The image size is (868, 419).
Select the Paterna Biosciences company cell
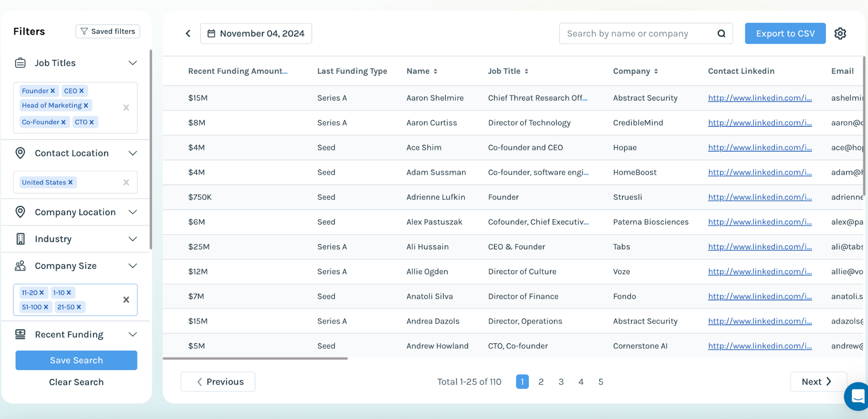(651, 222)
